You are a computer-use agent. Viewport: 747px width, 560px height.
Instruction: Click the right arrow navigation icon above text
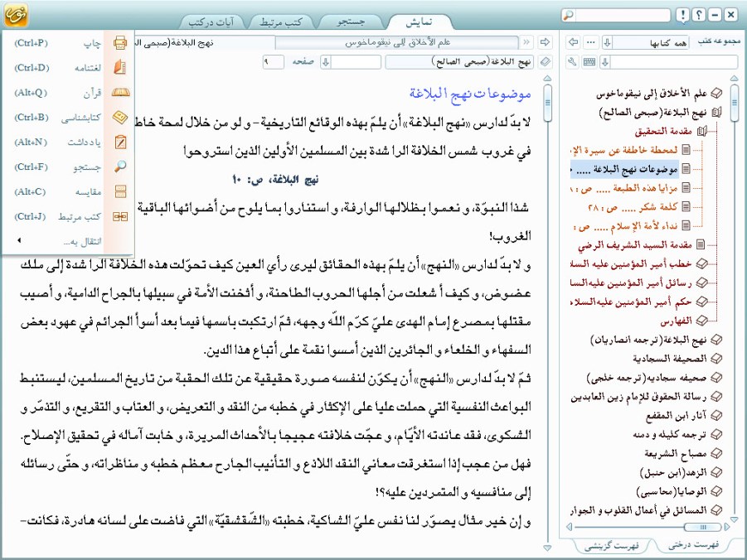[x=545, y=42]
